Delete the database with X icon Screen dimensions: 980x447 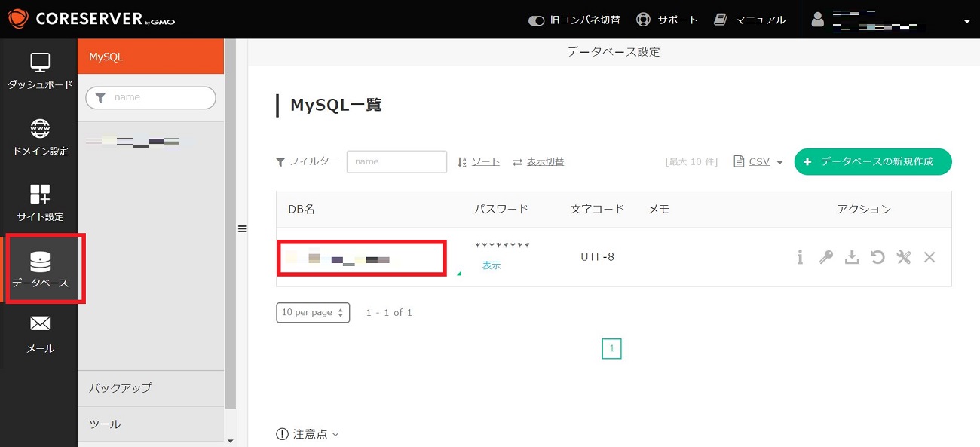coord(929,258)
